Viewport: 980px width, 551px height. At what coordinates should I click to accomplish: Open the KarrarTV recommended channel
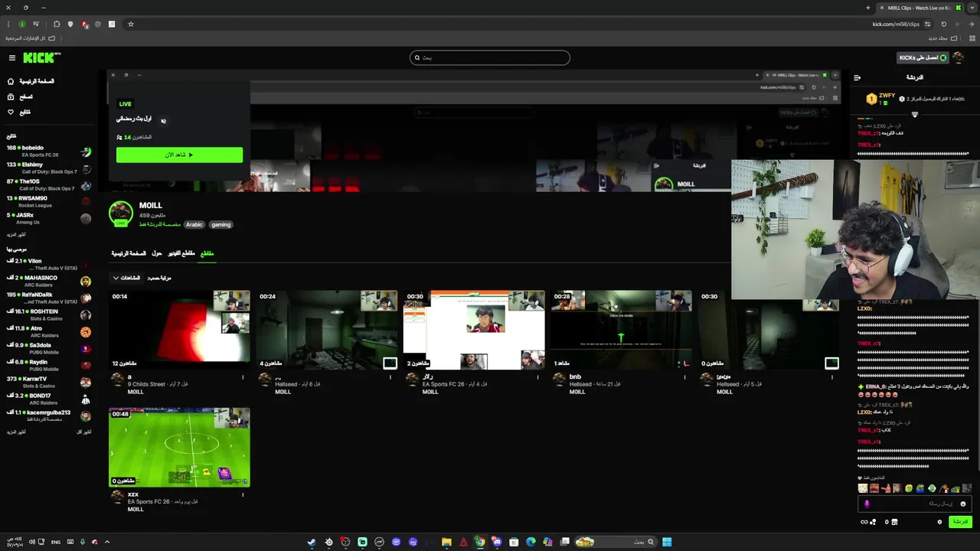[x=49, y=382]
